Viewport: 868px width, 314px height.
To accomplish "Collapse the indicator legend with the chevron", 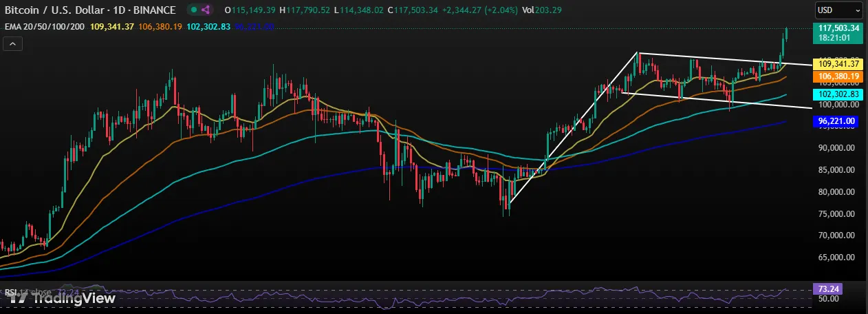I will click(x=13, y=43).
